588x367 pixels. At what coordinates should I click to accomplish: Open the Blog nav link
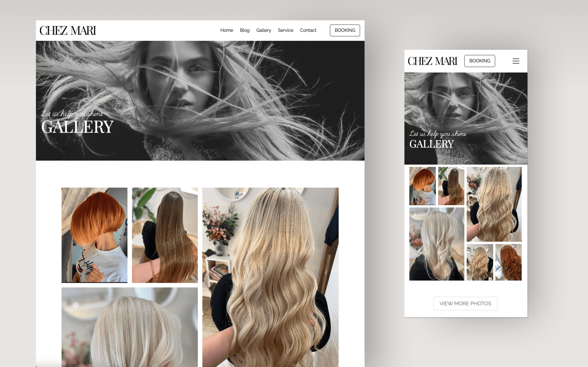[244, 30]
